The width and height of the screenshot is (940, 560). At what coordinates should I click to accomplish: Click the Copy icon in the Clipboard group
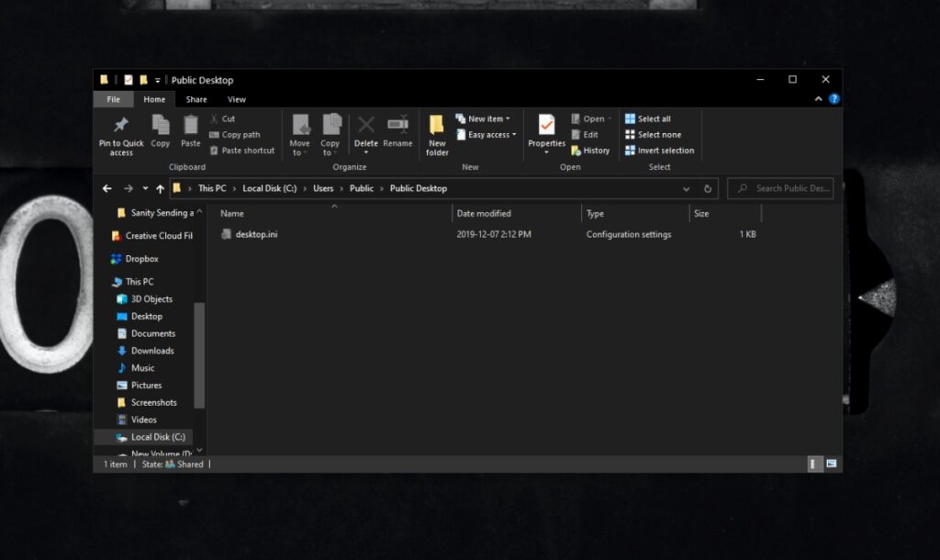coord(160,129)
